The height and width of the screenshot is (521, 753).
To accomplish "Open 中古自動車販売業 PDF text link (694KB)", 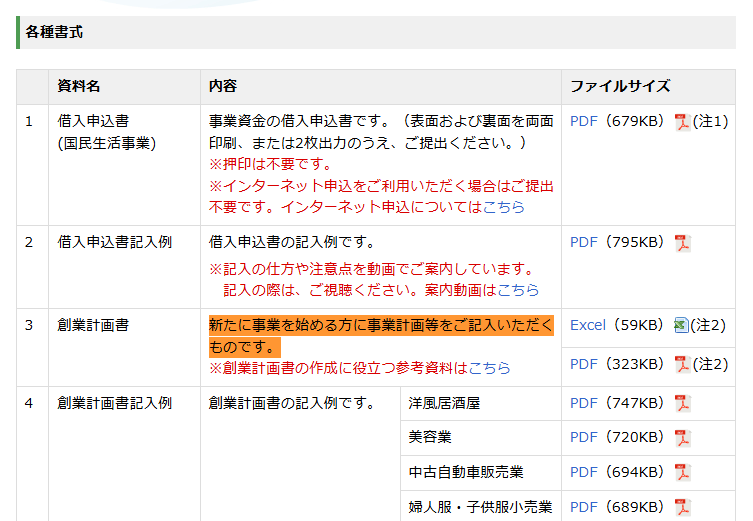I will coord(583,471).
